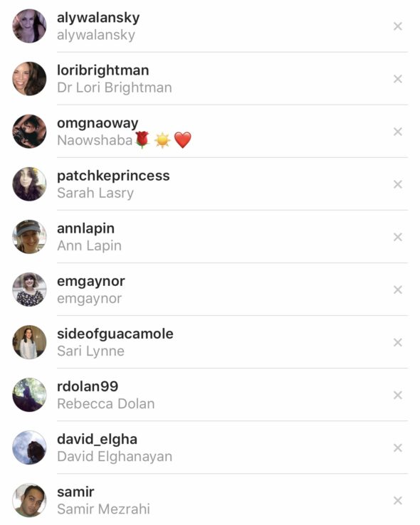Viewport: 420px width, 525px height.
Task: Tap loribrightman's avatar photo
Action: pos(29,79)
